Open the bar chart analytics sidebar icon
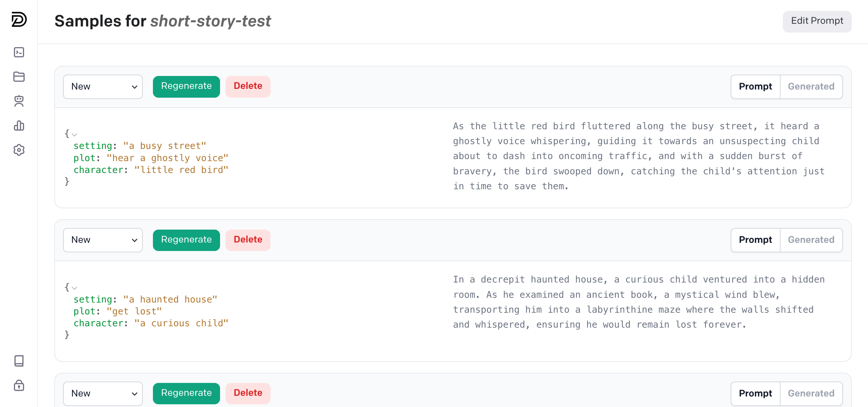This screenshot has height=407, width=868. coord(19,125)
